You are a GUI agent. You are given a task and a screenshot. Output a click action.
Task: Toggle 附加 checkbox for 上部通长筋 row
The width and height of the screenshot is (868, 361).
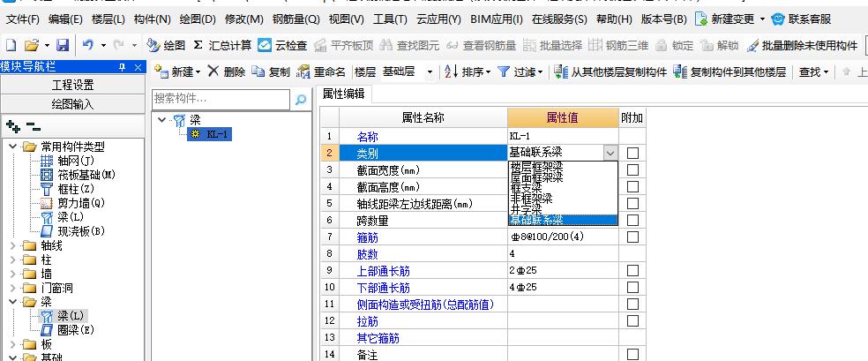[632, 271]
